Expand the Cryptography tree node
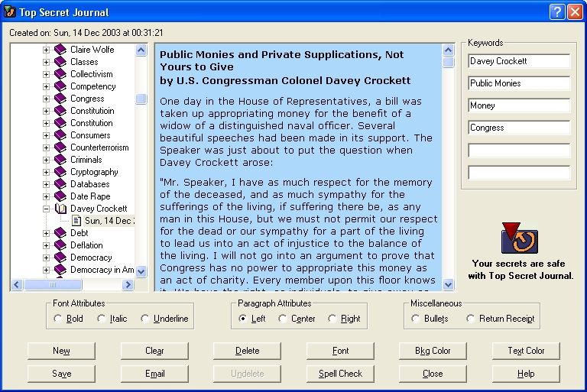Image resolution: width=587 pixels, height=392 pixels. click(46, 172)
